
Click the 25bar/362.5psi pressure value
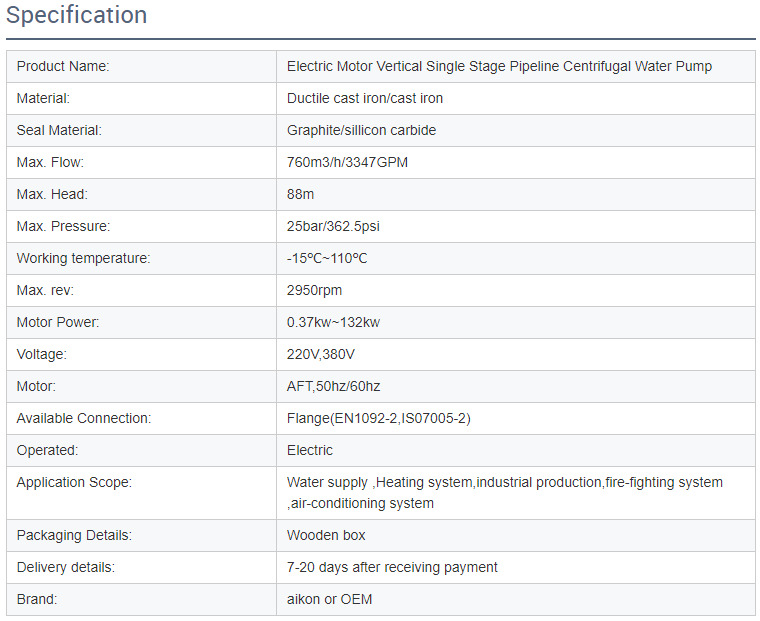tap(333, 226)
